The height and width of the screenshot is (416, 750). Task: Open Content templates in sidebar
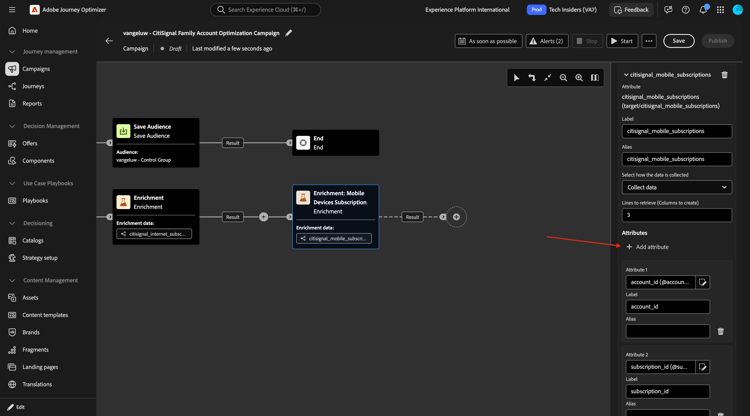[45, 315]
